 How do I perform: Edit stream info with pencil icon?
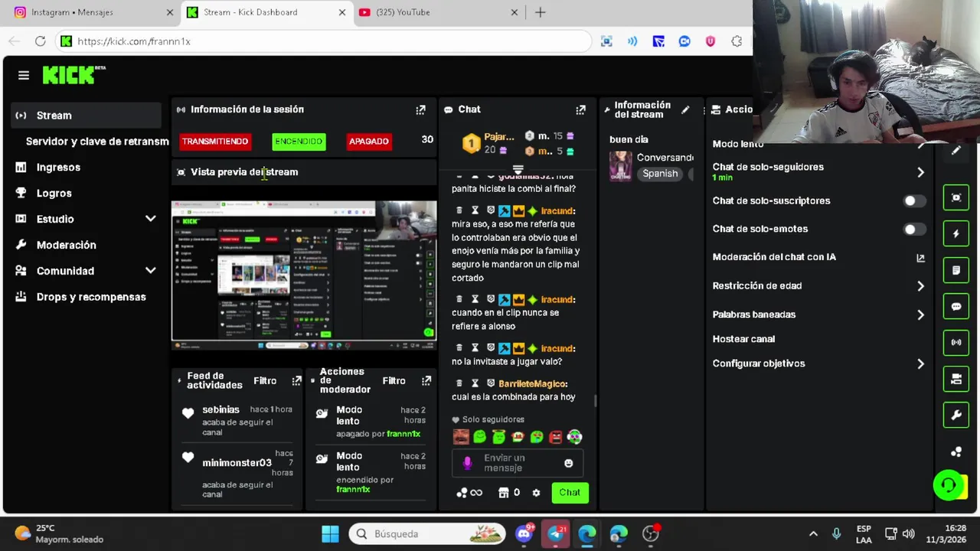(685, 109)
